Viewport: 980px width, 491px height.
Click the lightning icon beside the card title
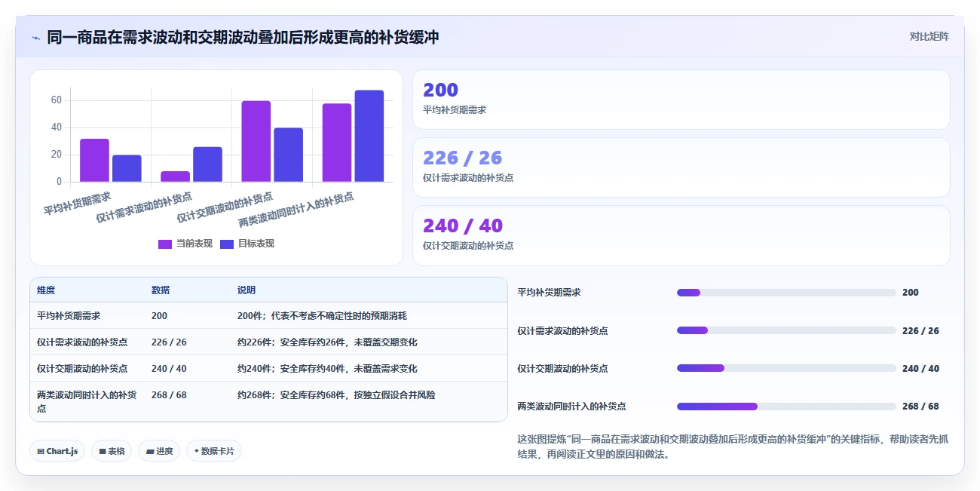pyautogui.click(x=36, y=37)
